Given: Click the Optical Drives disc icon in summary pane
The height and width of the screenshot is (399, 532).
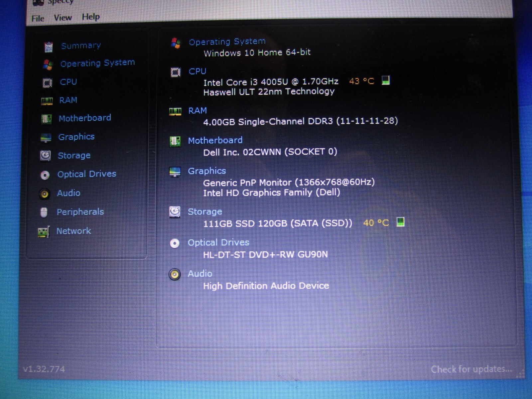Looking at the screenshot, I should pyautogui.click(x=175, y=243).
